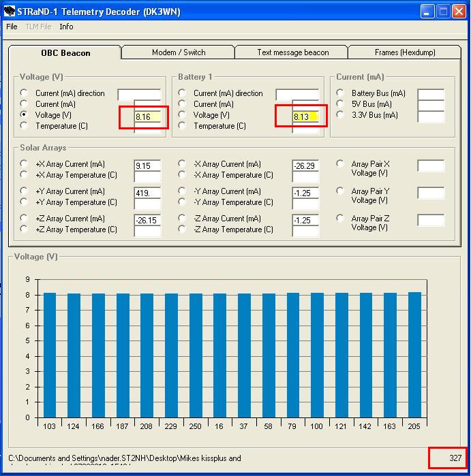Click the +X Array Current field 9.15
471x476 pixels.
(x=147, y=165)
